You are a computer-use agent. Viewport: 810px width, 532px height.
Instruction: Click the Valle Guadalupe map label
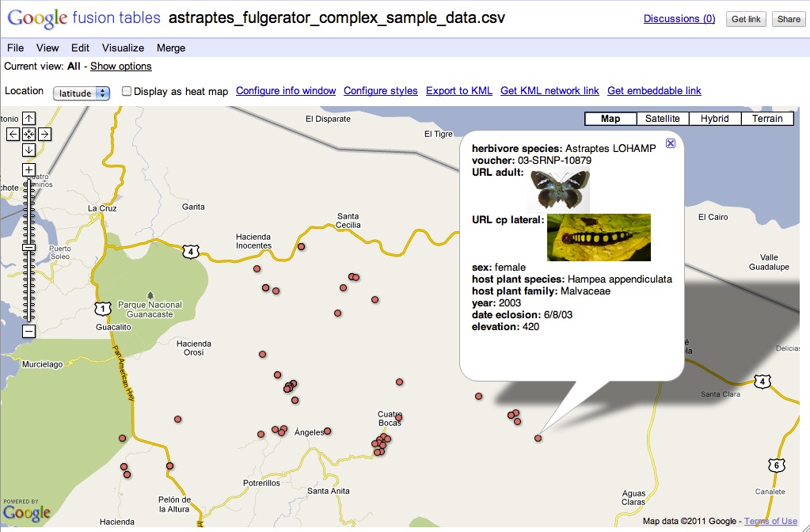tap(769, 262)
